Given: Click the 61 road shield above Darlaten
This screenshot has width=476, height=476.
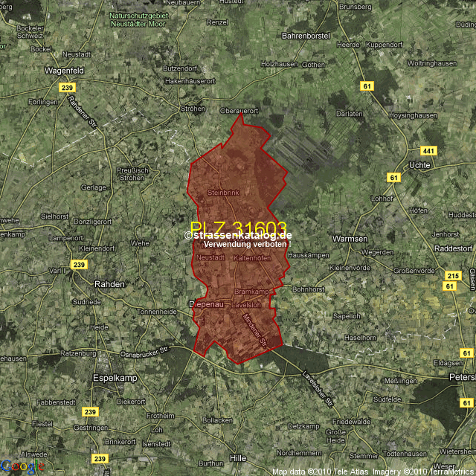Looking at the screenshot, I should (x=367, y=87).
